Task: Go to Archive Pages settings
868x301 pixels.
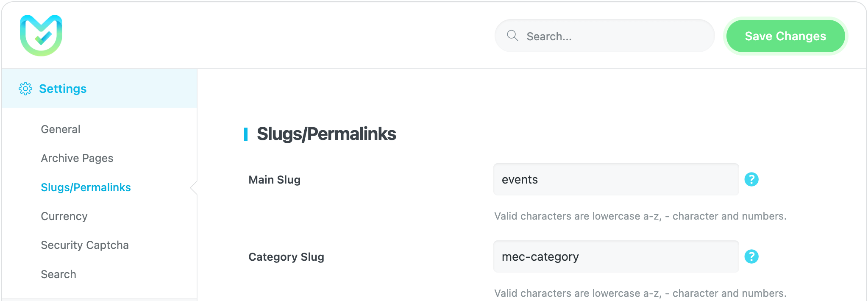Action: point(77,158)
